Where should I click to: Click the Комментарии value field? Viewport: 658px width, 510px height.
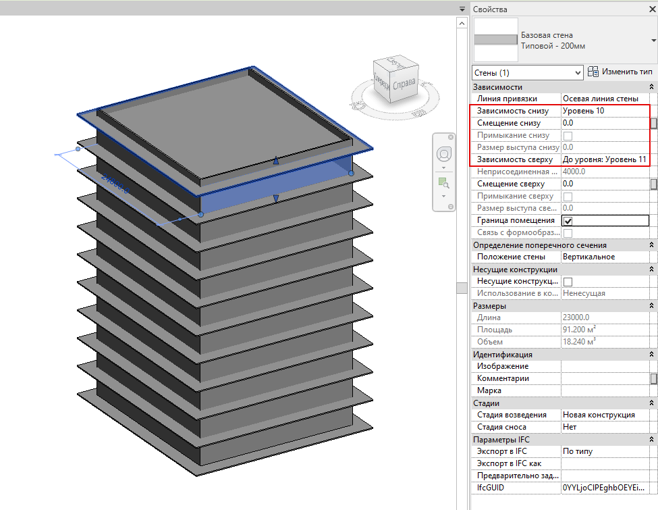click(605, 379)
